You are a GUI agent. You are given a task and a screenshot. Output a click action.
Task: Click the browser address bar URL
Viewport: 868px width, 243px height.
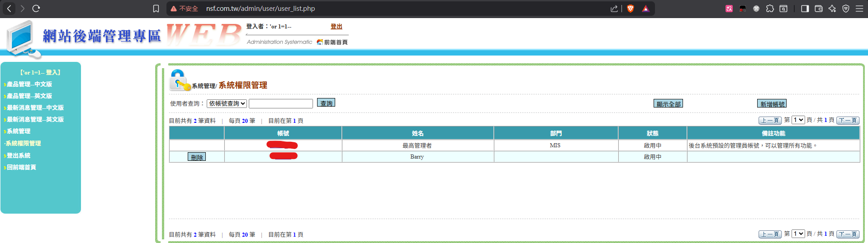click(261, 9)
